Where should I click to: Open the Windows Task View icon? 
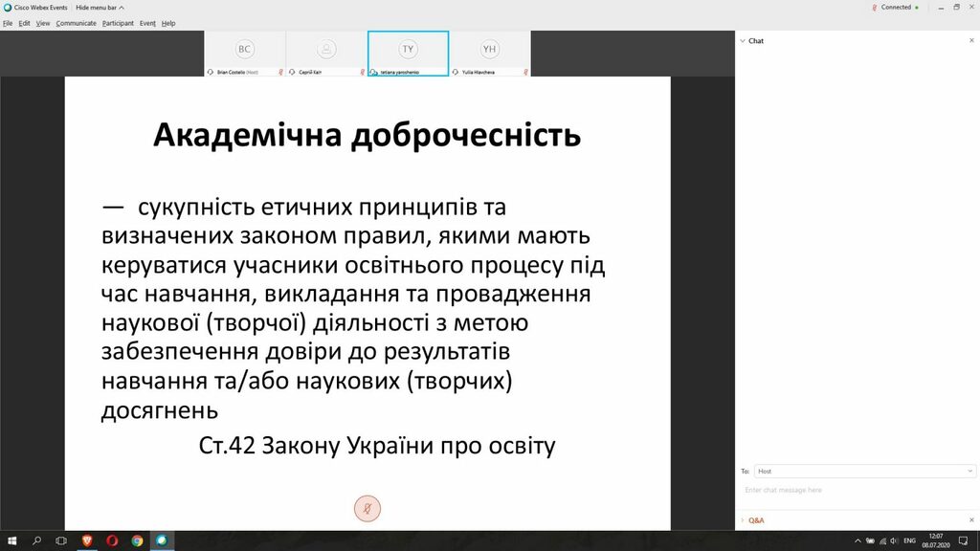click(60, 540)
